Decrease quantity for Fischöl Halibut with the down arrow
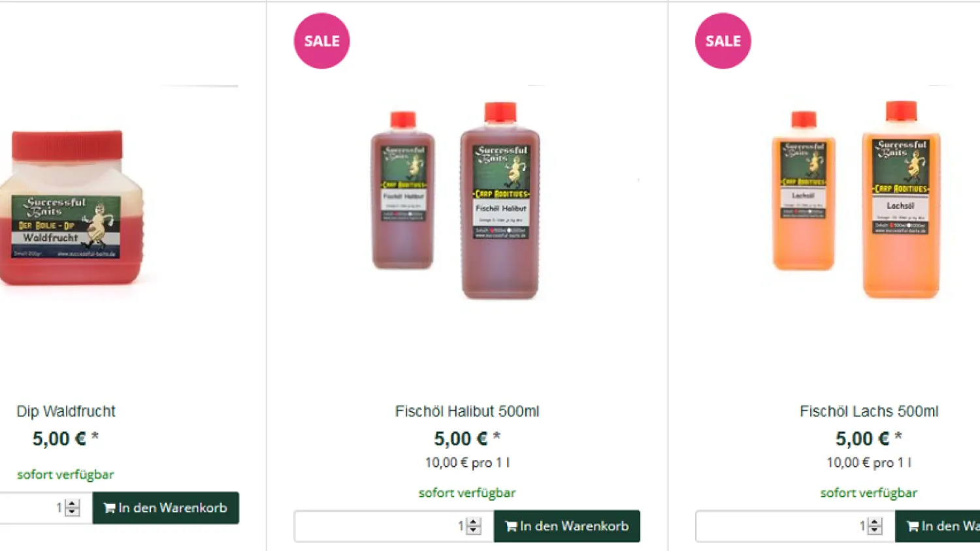This screenshot has width=980, height=551. pyautogui.click(x=472, y=530)
